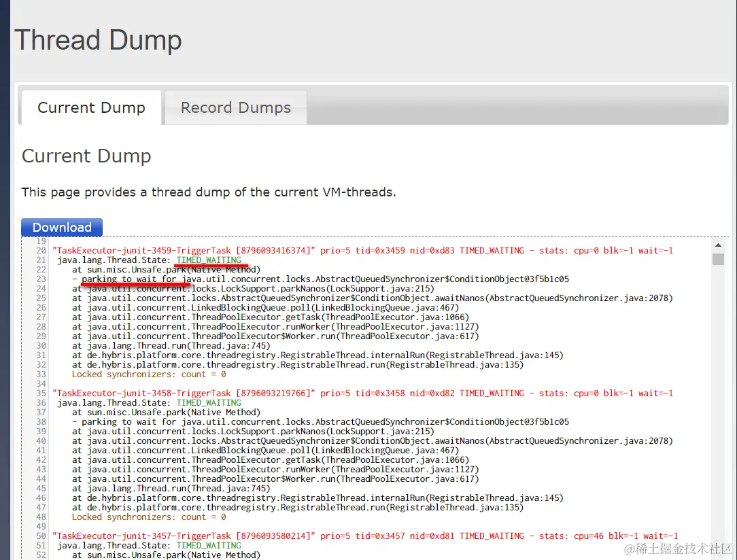Click ThreadPoolExecutor.runWorker frame on line 28

[275, 327]
